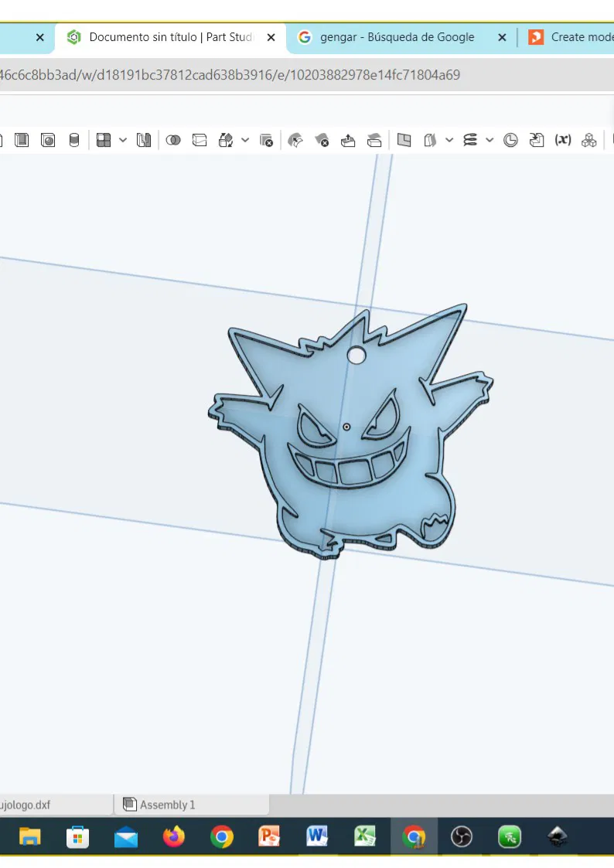Select the Helix curve tool
This screenshot has width=614, height=868.
click(x=470, y=140)
